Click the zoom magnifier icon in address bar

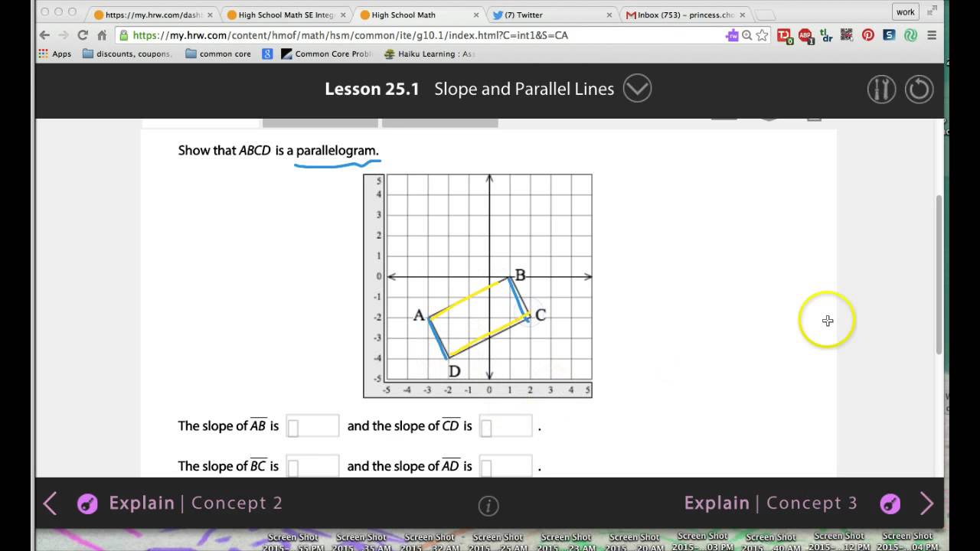(746, 35)
